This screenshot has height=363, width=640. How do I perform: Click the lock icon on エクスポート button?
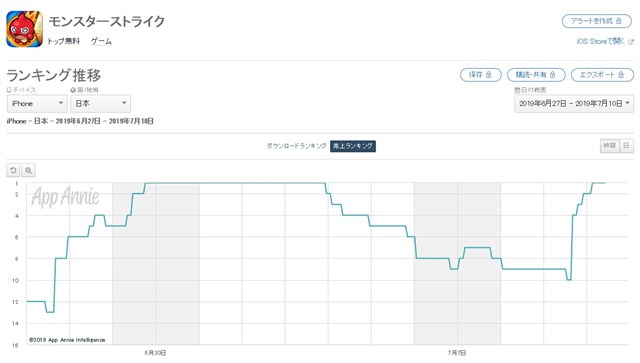pyautogui.click(x=621, y=75)
